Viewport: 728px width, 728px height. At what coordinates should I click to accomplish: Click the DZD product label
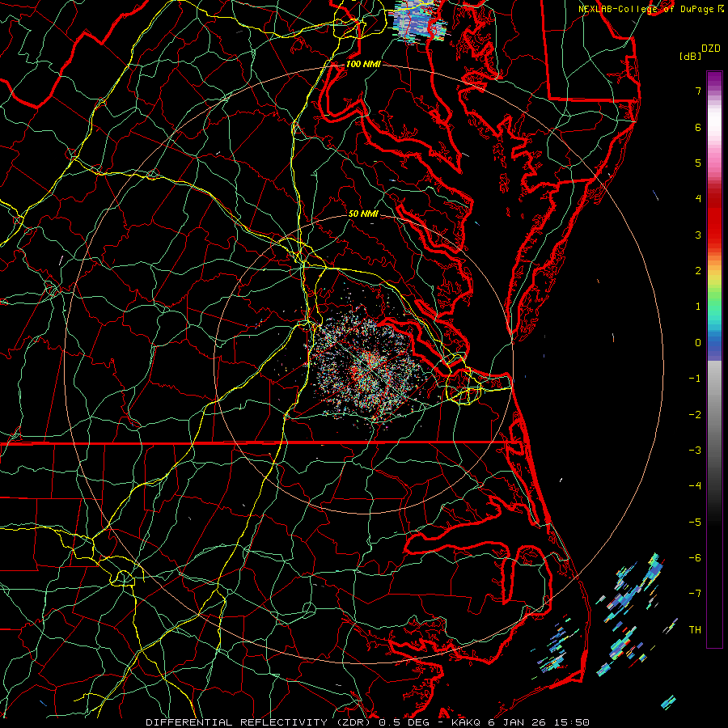711,49
